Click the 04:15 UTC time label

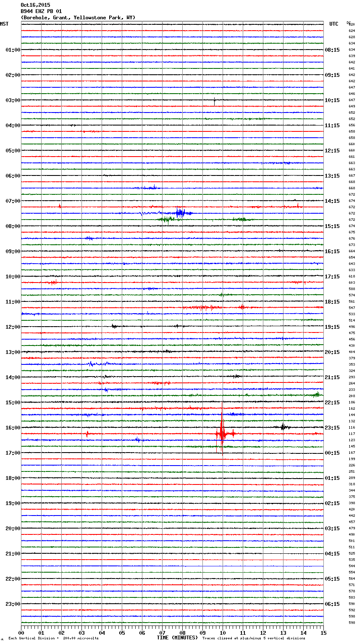332,554
